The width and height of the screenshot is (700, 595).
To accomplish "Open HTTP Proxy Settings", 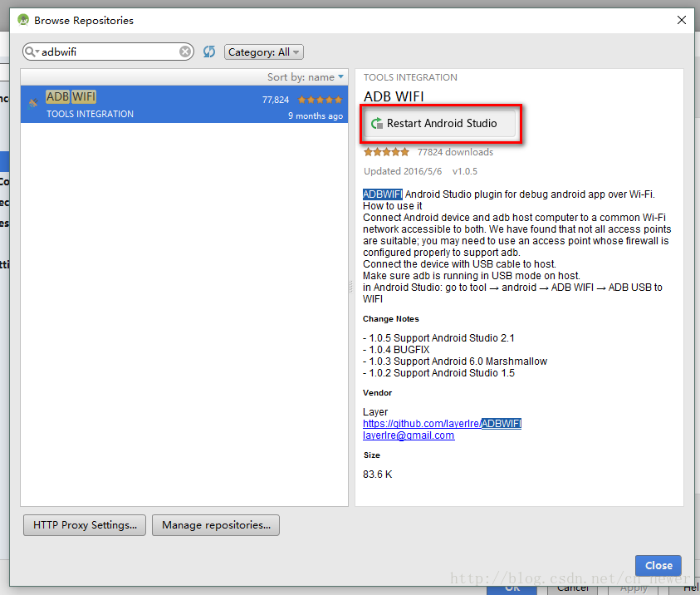I will [x=85, y=525].
